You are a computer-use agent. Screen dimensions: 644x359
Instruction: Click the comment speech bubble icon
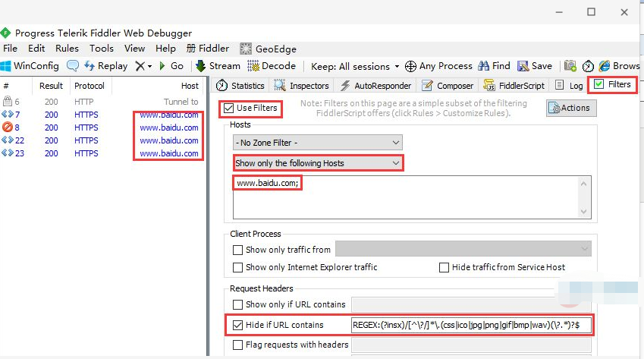(73, 66)
